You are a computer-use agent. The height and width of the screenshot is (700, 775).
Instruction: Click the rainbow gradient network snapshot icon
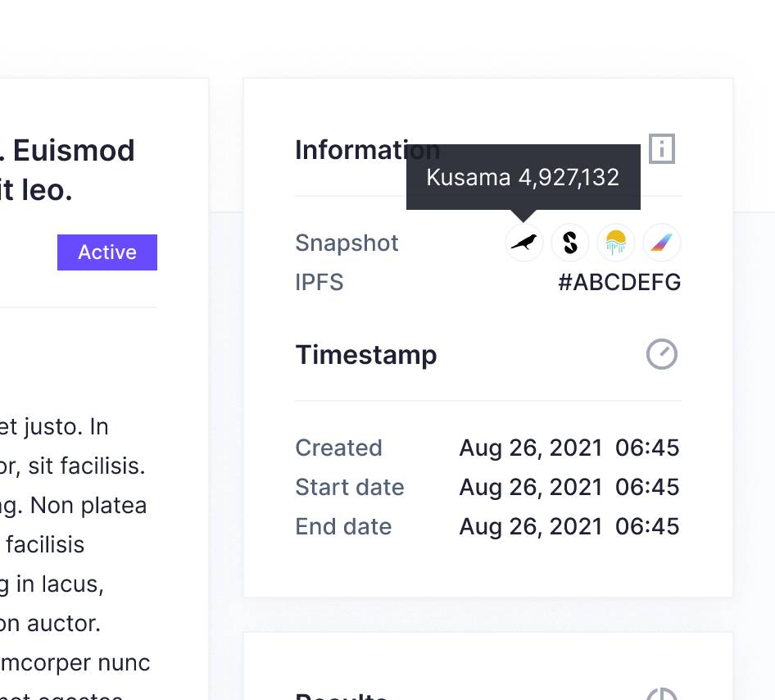tap(662, 243)
